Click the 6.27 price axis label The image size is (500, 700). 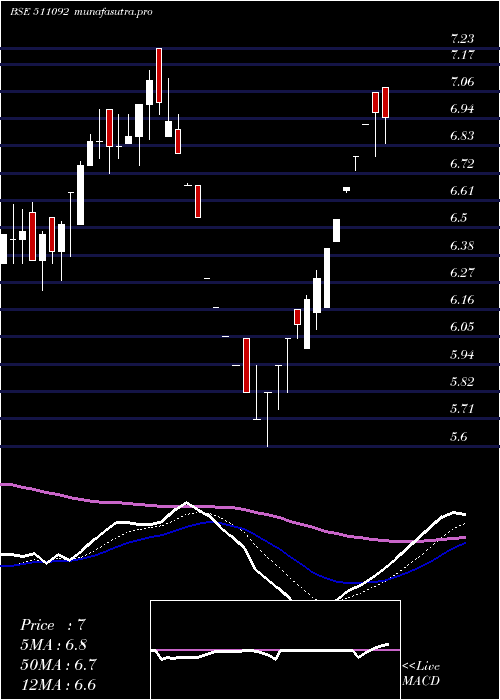click(462, 272)
